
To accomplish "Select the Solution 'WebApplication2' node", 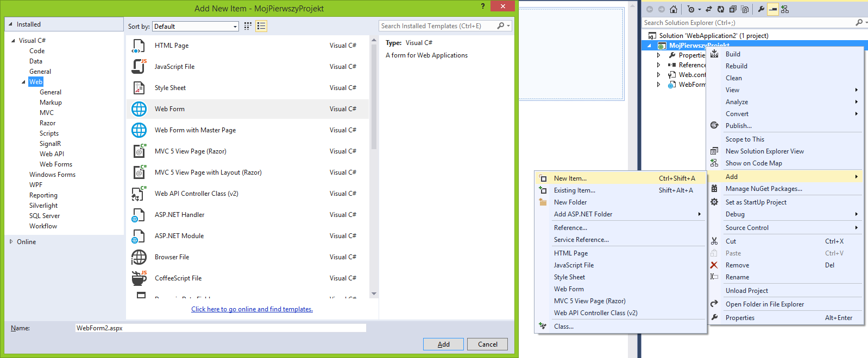I will tap(714, 36).
